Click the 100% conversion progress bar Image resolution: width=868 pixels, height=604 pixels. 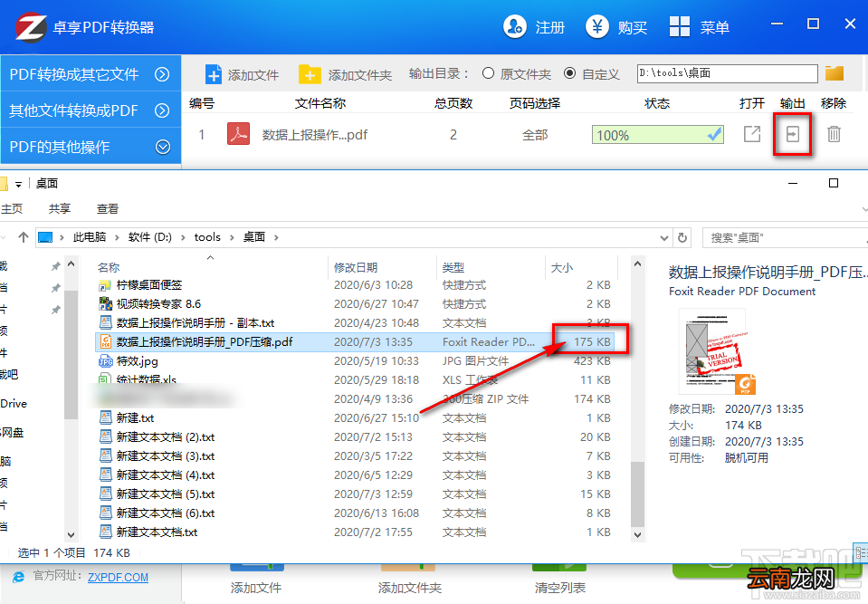coord(658,135)
